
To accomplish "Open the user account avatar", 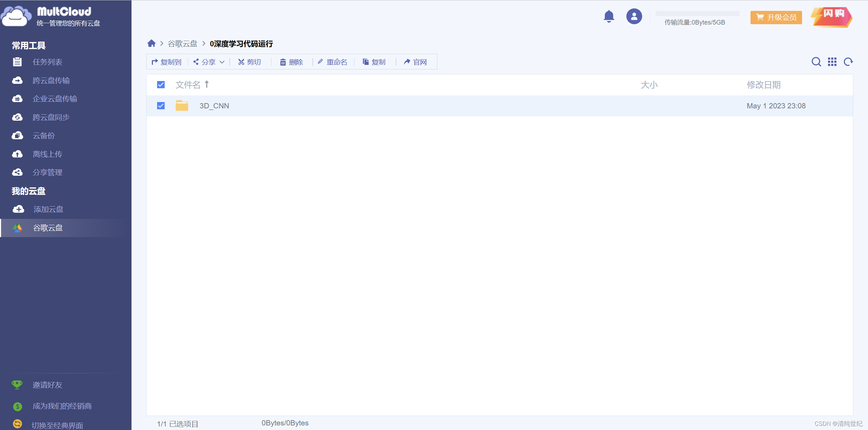I will pos(634,16).
